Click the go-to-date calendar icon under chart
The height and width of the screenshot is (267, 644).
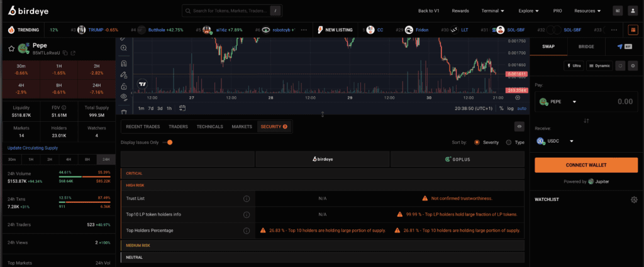click(x=182, y=108)
